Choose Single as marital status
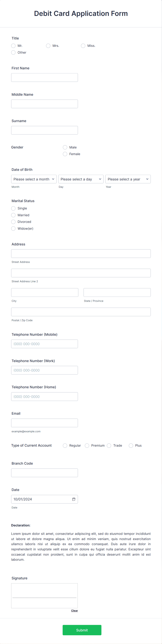This screenshot has height=644, width=162. tap(13, 208)
